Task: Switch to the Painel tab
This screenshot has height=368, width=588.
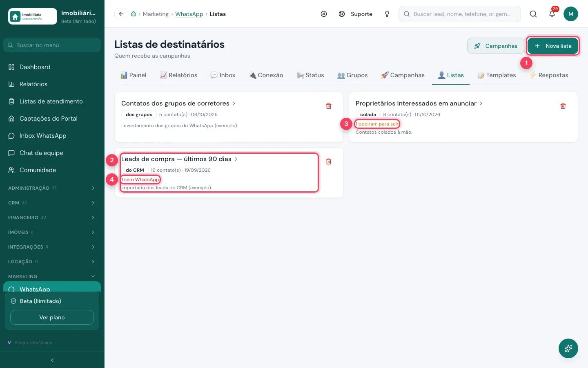Action: pos(133,75)
